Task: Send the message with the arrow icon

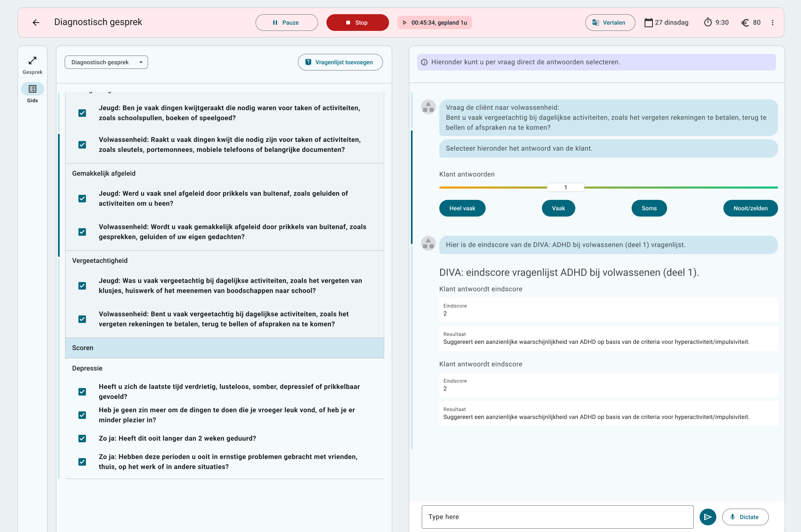Action: (708, 517)
